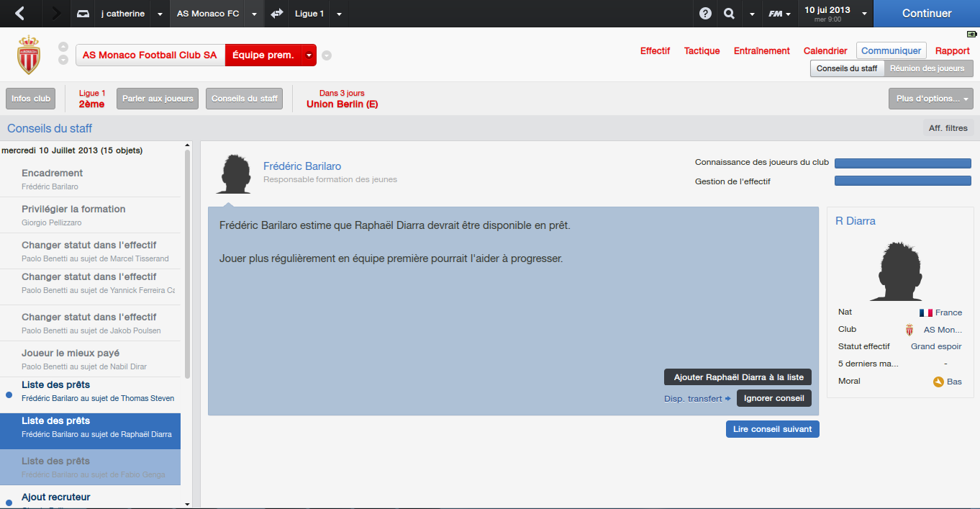
Task: Open the Plus d'options dropdown
Action: (930, 99)
